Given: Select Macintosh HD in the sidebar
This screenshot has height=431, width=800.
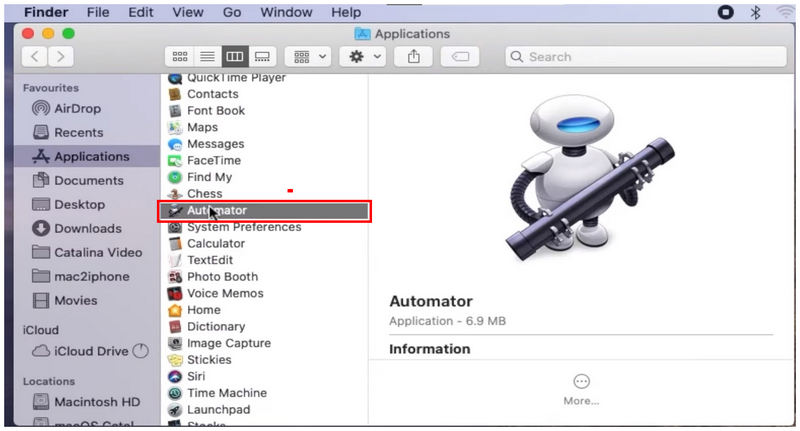Looking at the screenshot, I should coord(86,401).
